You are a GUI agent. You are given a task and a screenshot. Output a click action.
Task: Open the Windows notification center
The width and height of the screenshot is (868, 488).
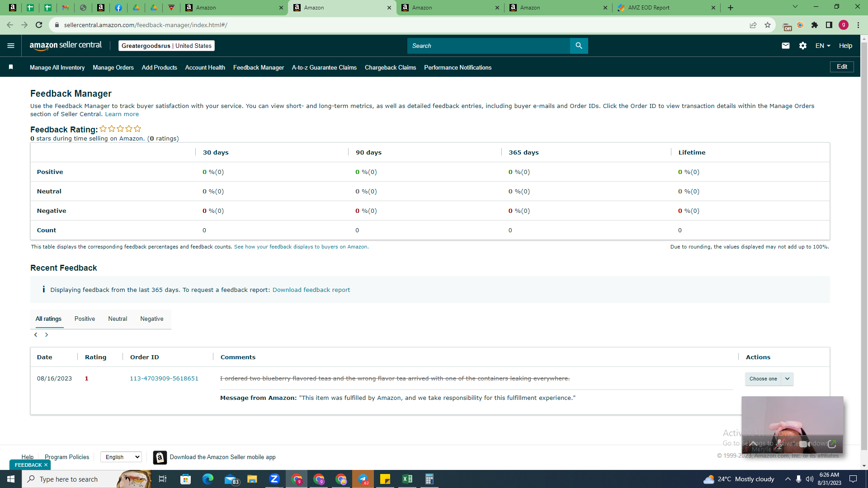click(x=853, y=479)
